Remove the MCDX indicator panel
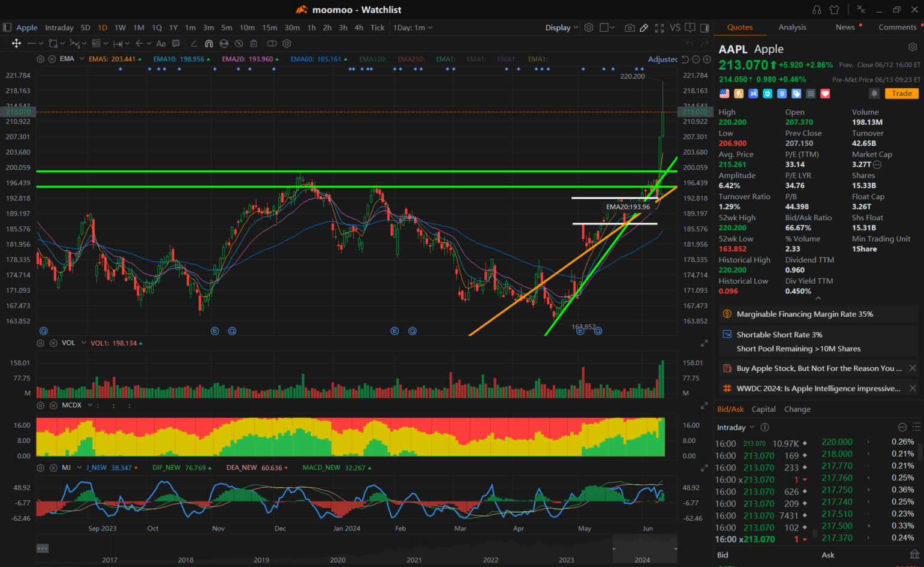Viewport: 924px width, 567px height. click(52, 406)
